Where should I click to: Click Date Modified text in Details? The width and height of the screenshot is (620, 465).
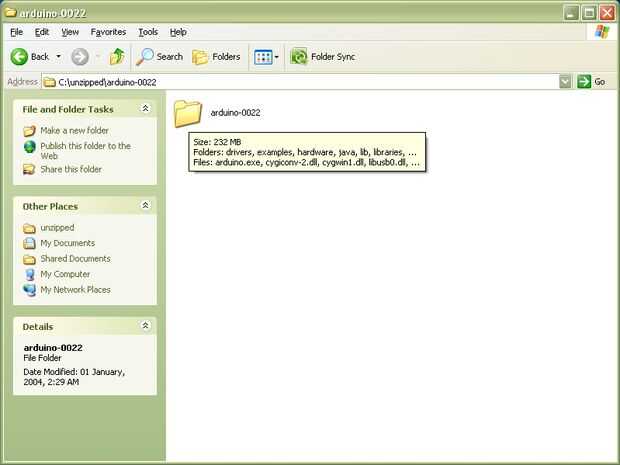[x=74, y=377]
